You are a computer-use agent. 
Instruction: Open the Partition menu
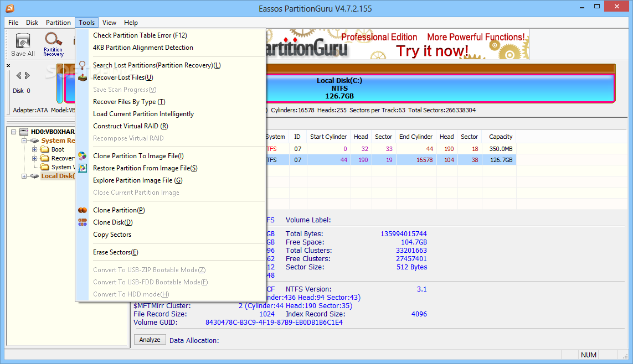pos(58,23)
